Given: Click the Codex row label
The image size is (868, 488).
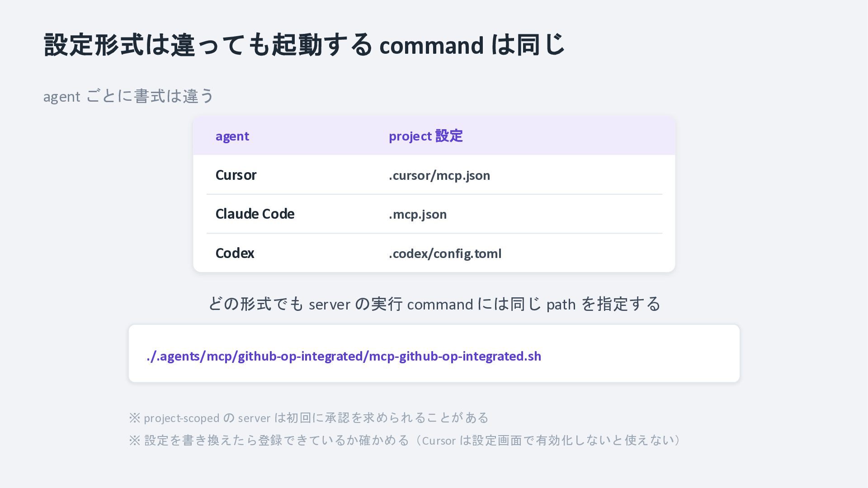Looking at the screenshot, I should [x=235, y=253].
